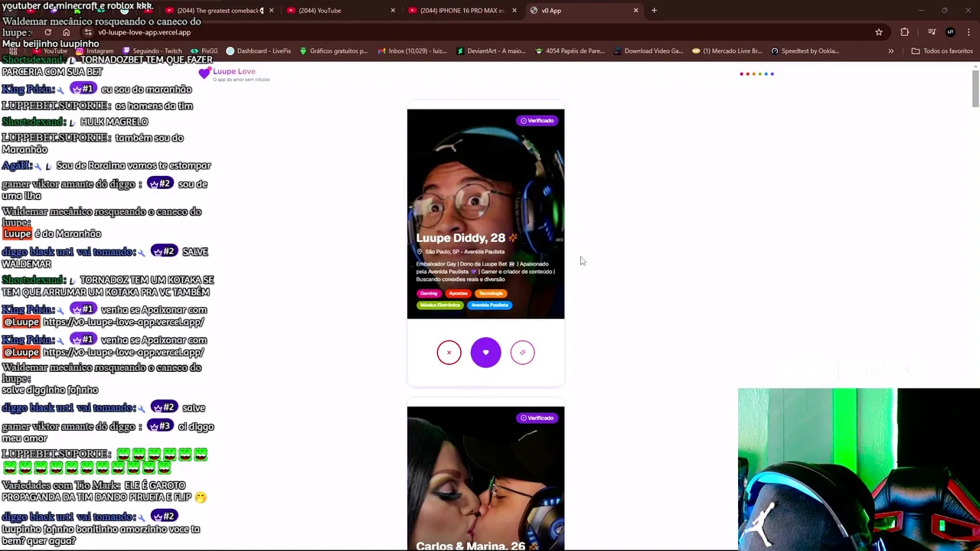Open the Mercado Livre Br... bookmark

[x=727, y=51]
